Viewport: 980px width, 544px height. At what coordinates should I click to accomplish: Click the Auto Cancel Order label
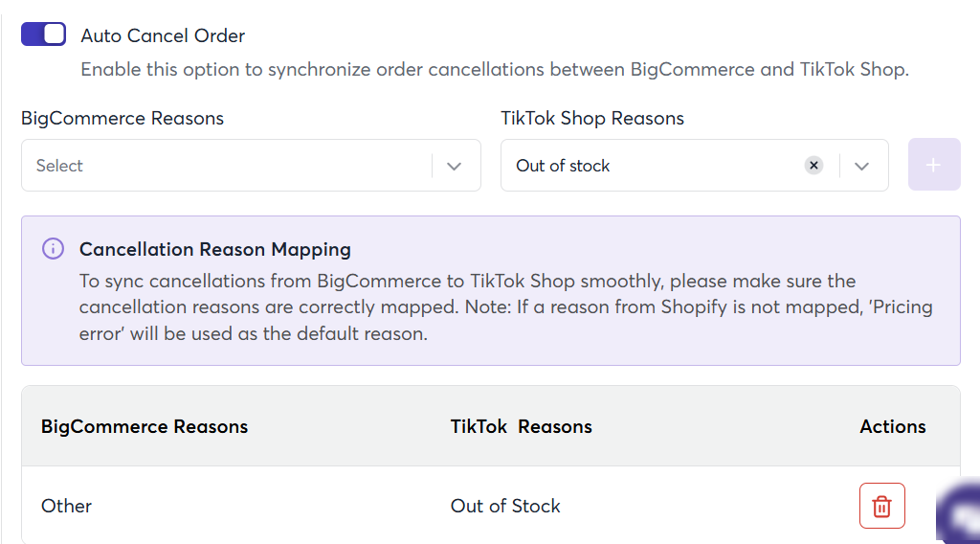tap(163, 35)
